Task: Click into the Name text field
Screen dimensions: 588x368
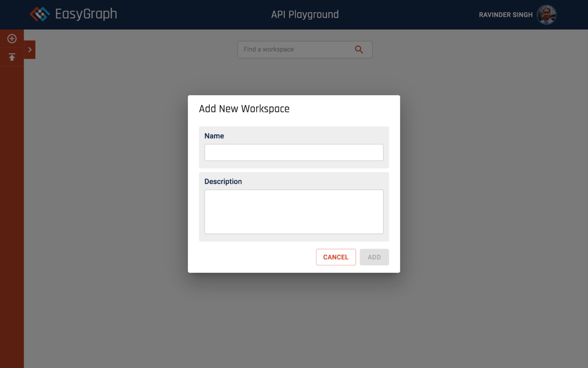Action: click(x=294, y=152)
